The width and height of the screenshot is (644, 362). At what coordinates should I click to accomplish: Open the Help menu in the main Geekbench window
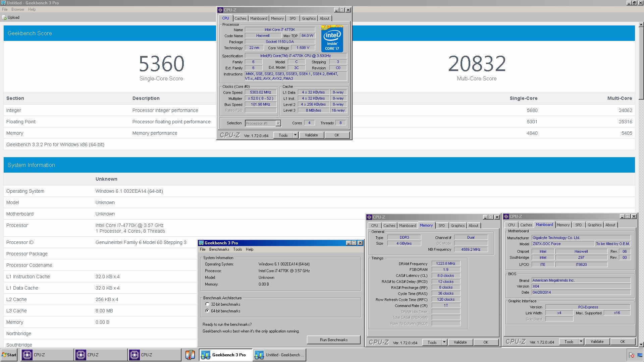coord(32,9)
